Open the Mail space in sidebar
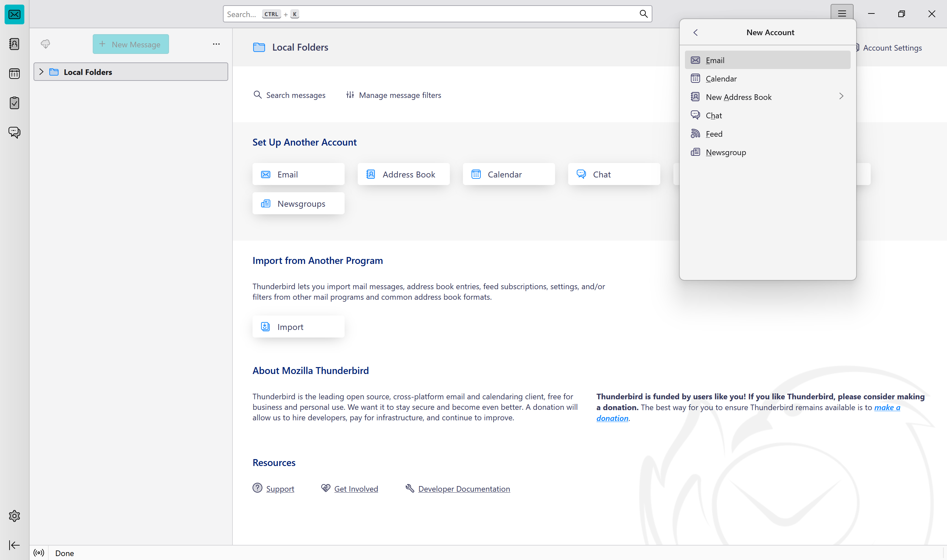 [14, 14]
